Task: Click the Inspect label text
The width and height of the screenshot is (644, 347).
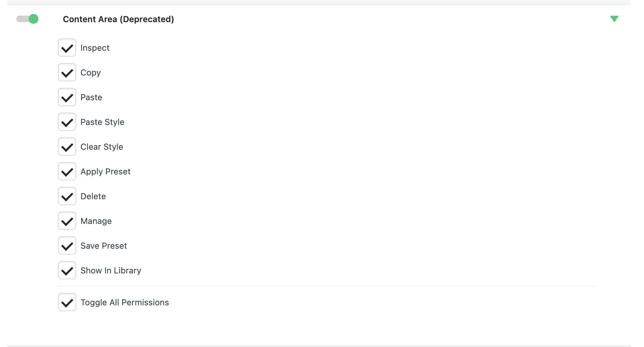Action: [x=95, y=48]
